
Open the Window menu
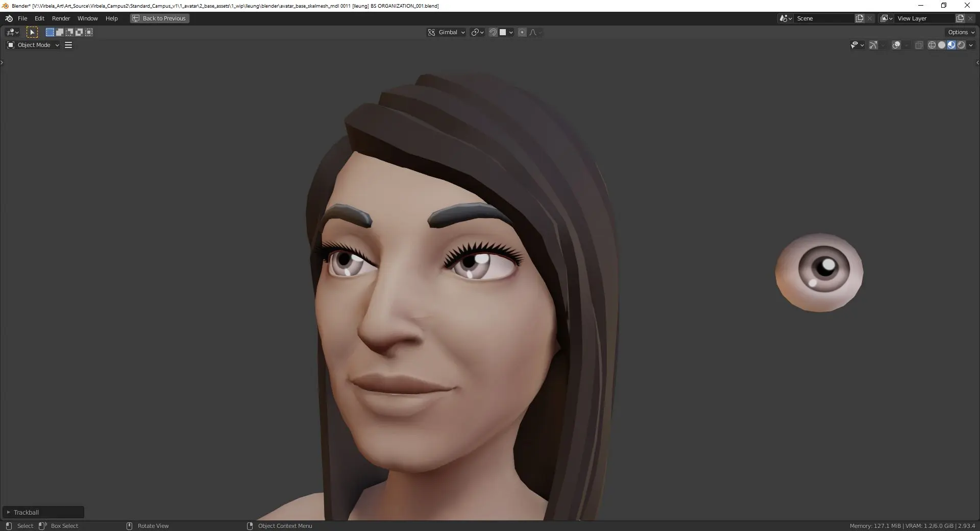pos(87,18)
